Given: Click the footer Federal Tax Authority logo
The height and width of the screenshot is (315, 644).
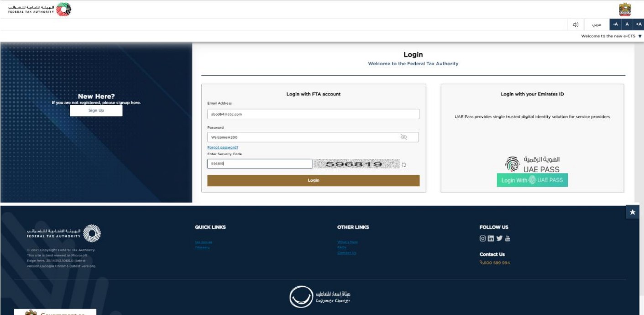Looking at the screenshot, I should pyautogui.click(x=63, y=233).
